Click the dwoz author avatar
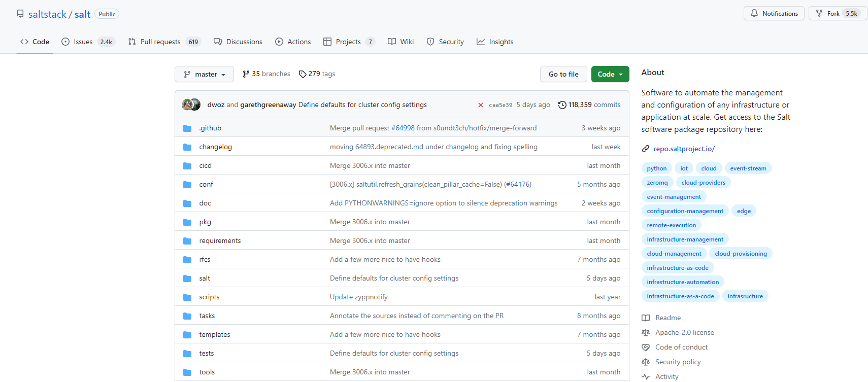This screenshot has width=868, height=382. (188, 105)
